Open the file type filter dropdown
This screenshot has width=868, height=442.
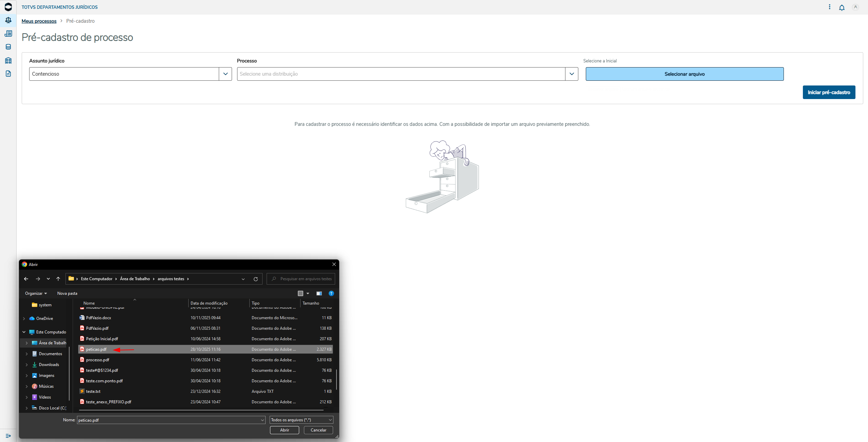(301, 420)
